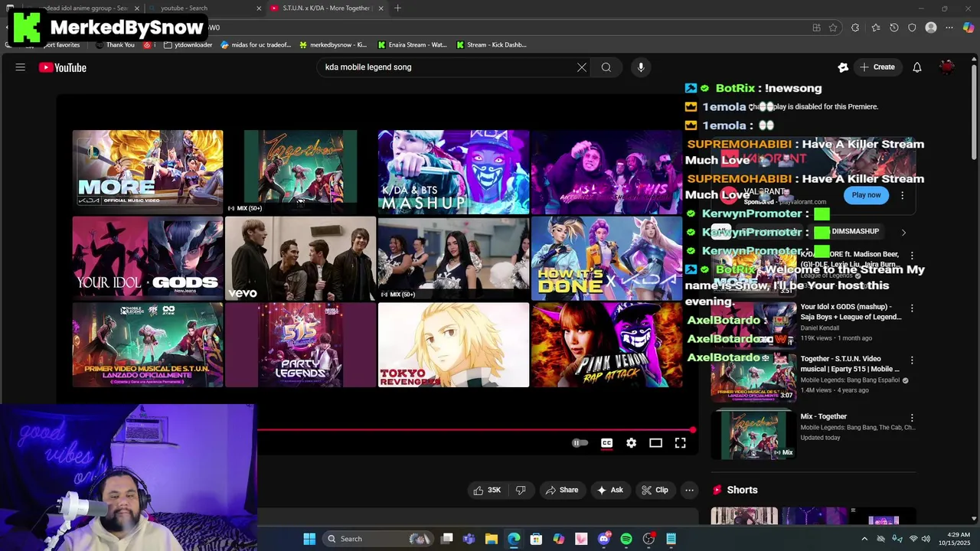This screenshot has height=551, width=980.
Task: Favorite this page with the star icon
Action: click(833, 28)
